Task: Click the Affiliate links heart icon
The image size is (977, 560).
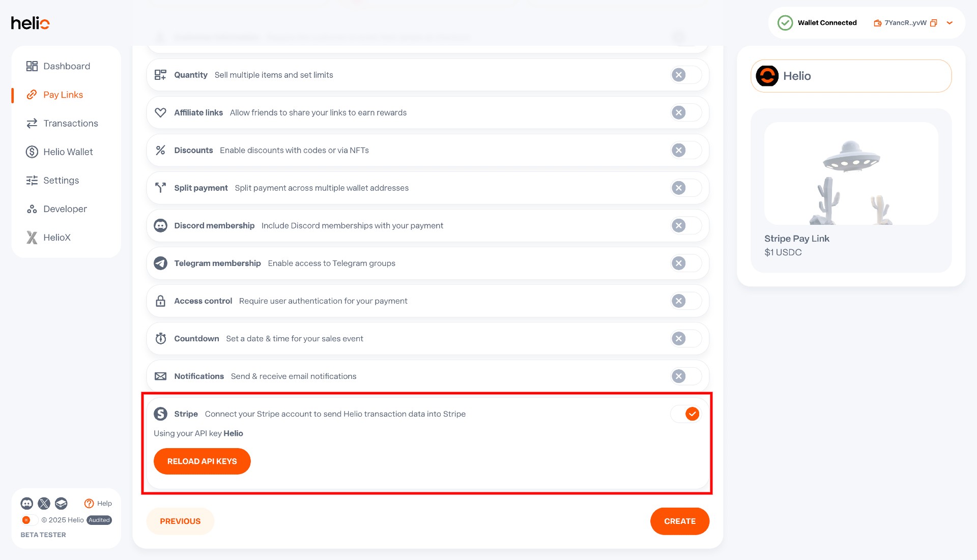Action: 160,112
